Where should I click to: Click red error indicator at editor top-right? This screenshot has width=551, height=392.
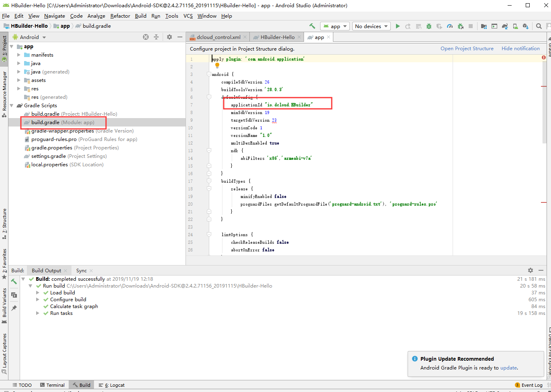[544, 57]
